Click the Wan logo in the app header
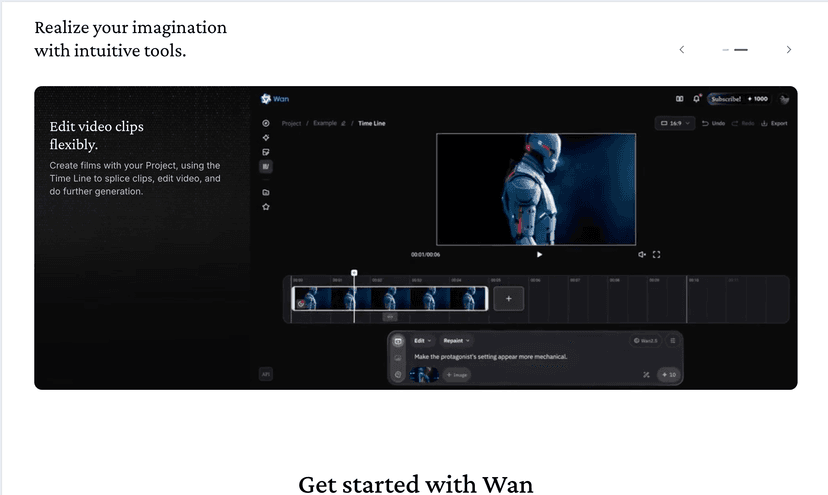The width and height of the screenshot is (828, 495). pos(275,99)
